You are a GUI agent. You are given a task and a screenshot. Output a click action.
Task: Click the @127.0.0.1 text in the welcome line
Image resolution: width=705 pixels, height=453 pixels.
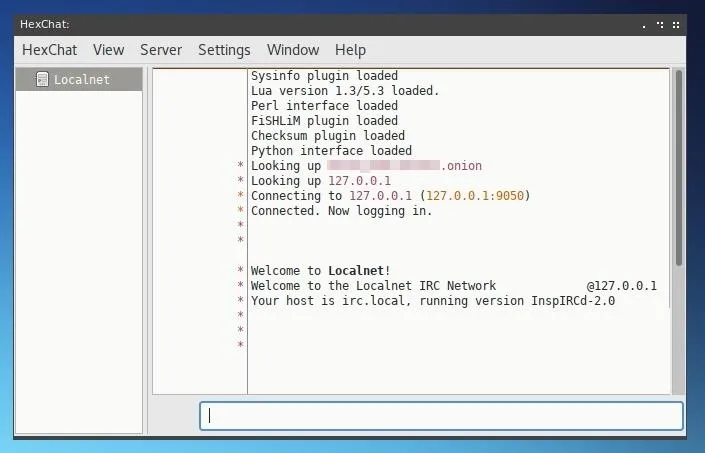(621, 286)
